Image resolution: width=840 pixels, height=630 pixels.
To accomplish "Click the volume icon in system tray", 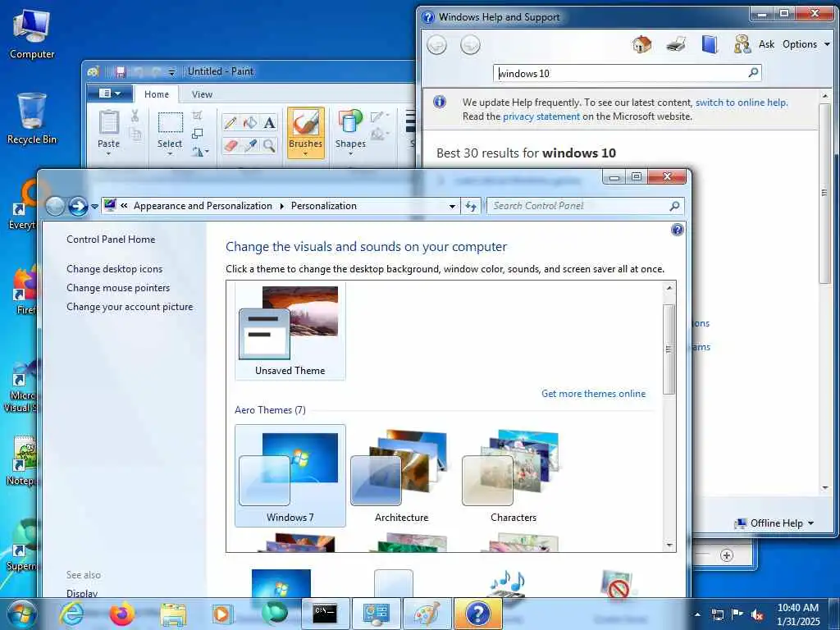I will (x=757, y=614).
